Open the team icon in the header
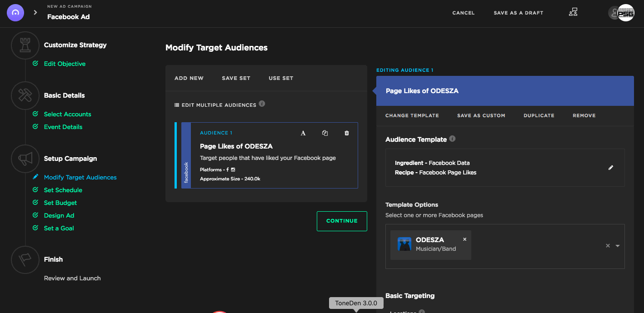This screenshot has height=313, width=644. (x=573, y=13)
